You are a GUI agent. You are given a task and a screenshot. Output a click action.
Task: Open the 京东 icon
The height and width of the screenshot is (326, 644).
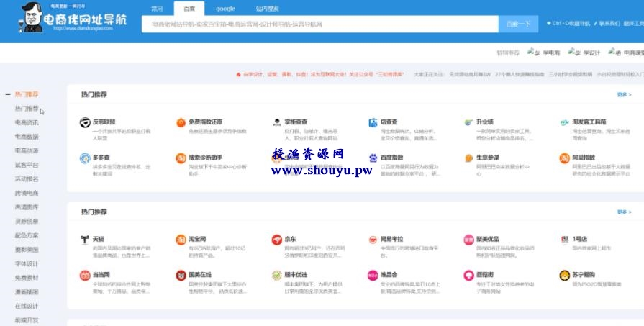pyautogui.click(x=277, y=240)
